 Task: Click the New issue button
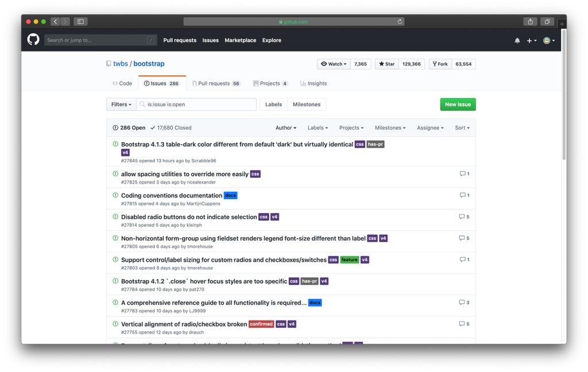tap(458, 104)
